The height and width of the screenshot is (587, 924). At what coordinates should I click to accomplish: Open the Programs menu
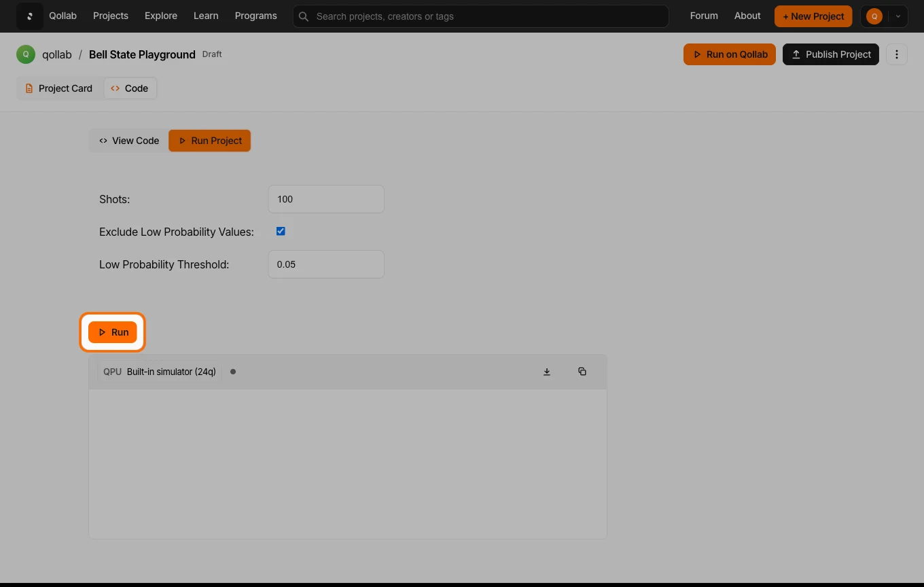tap(256, 16)
